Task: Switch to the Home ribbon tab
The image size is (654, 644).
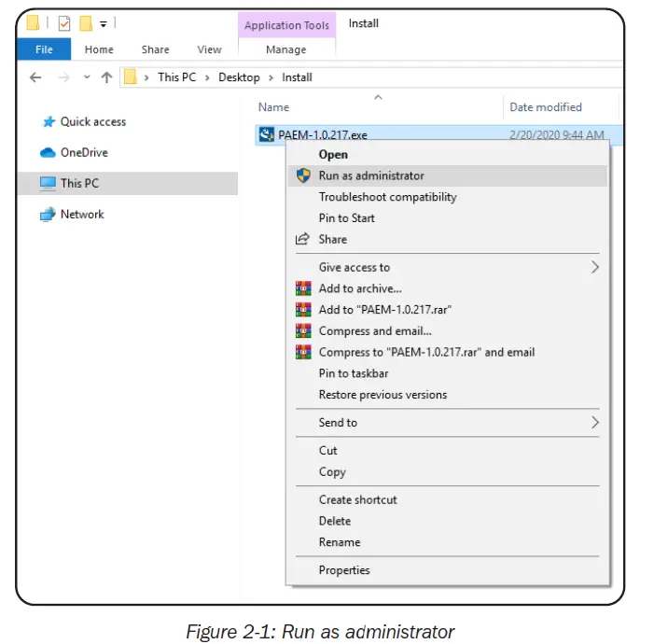Action: click(x=99, y=49)
